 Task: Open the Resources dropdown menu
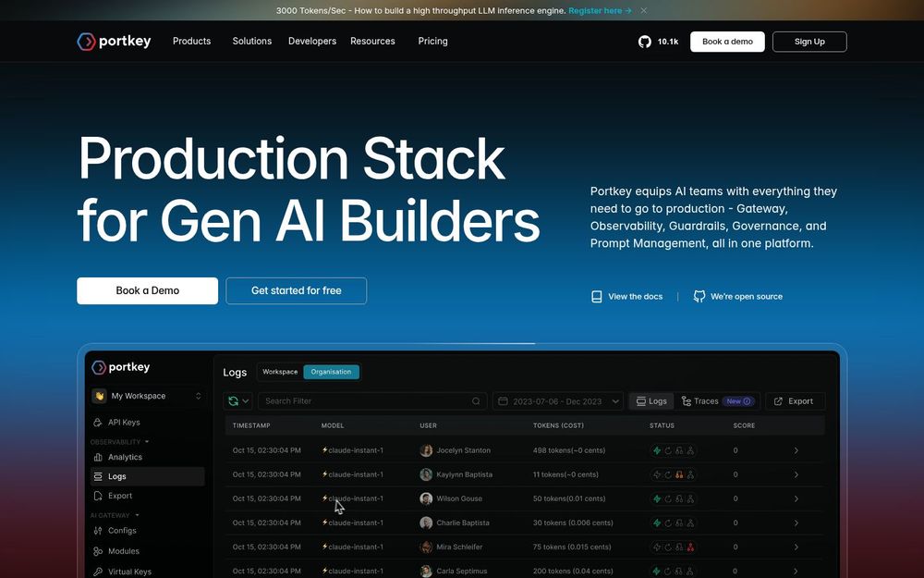pyautogui.click(x=372, y=42)
